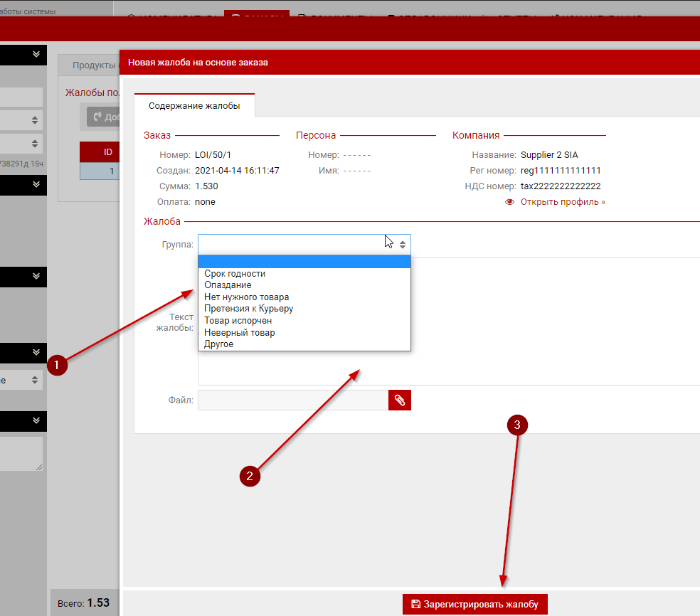Click the phone icon on the Доб button
The height and width of the screenshot is (616, 700).
pos(98,117)
